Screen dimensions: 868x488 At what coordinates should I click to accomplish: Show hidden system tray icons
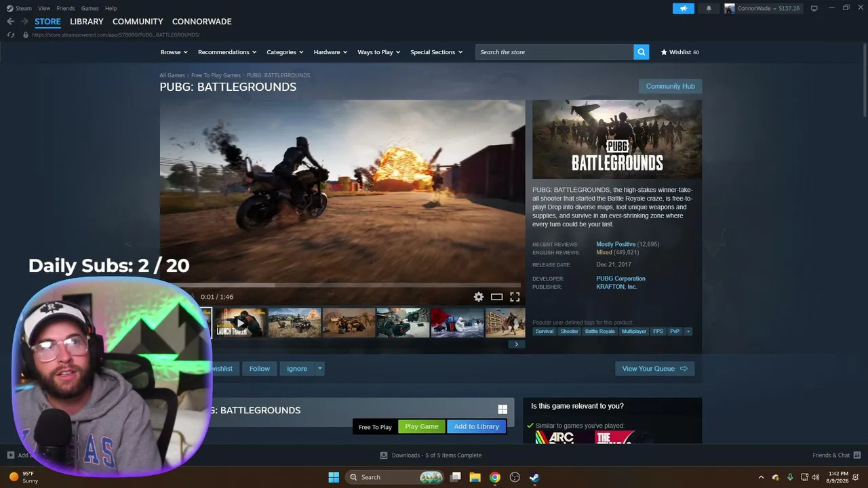[761, 477]
